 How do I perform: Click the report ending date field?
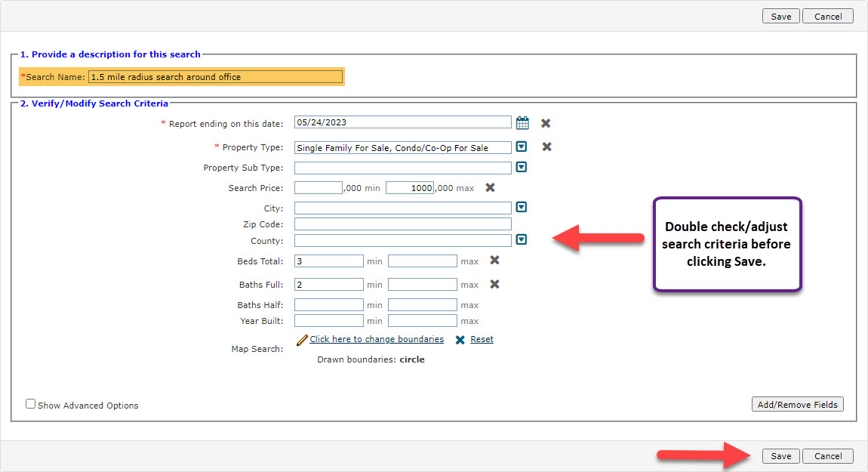click(x=402, y=122)
